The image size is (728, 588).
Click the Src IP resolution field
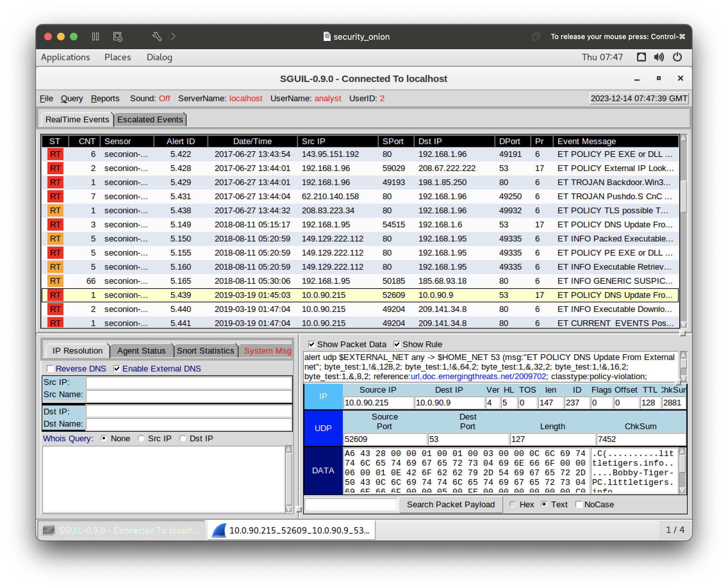(x=189, y=382)
